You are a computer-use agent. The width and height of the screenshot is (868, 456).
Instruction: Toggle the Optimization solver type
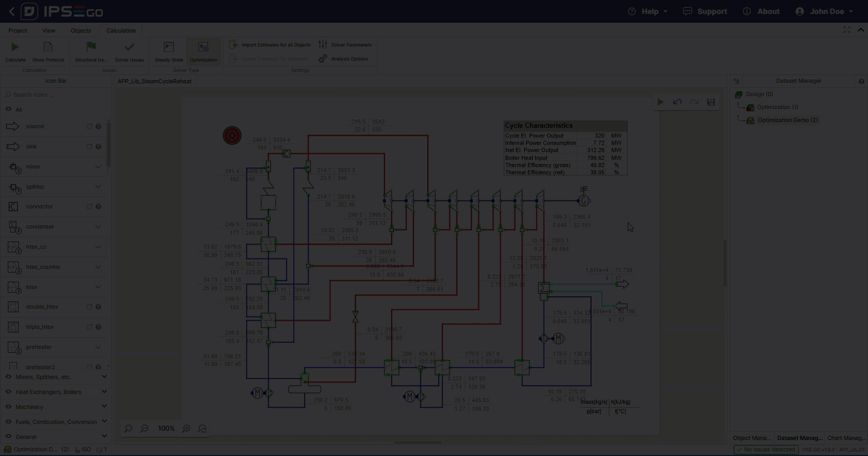(x=204, y=52)
